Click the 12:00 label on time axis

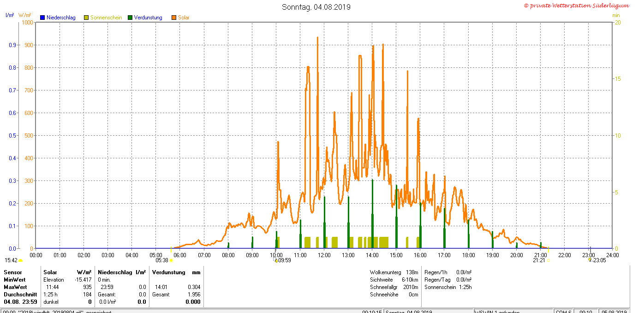click(324, 255)
